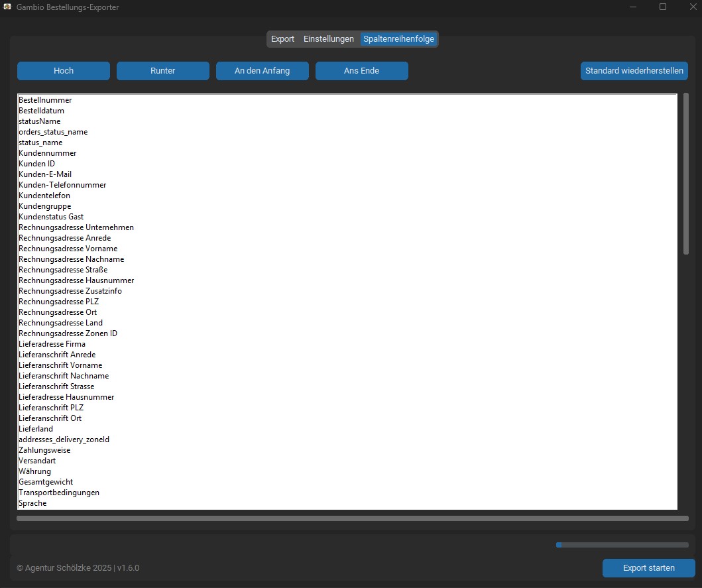Pick Zahlungsweise from the column list
The height and width of the screenshot is (588, 702).
[x=44, y=450]
